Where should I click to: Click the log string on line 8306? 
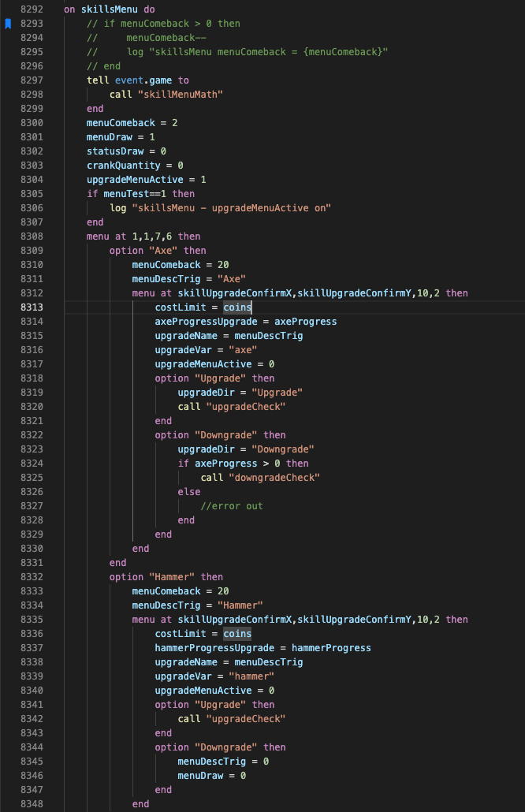coord(232,208)
